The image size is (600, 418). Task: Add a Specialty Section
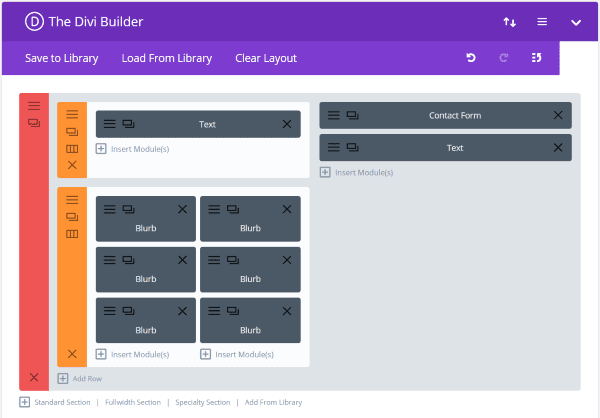pyautogui.click(x=203, y=402)
